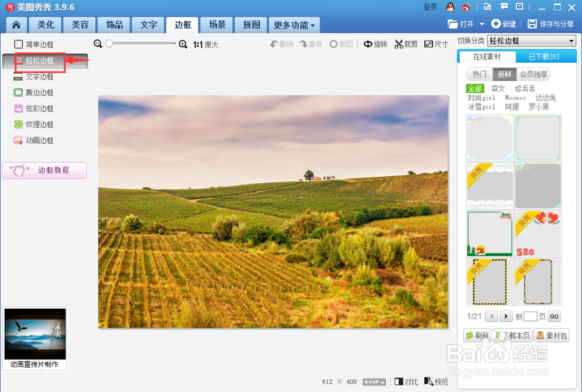This screenshot has height=392, width=582.
Task: Log in with QQ penguin icon
Action: pos(450,6)
